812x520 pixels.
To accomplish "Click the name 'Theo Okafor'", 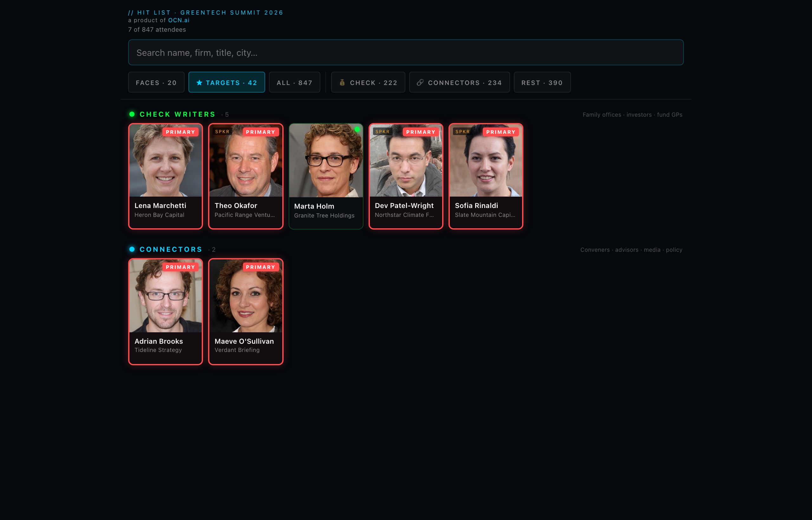I will click(236, 206).
